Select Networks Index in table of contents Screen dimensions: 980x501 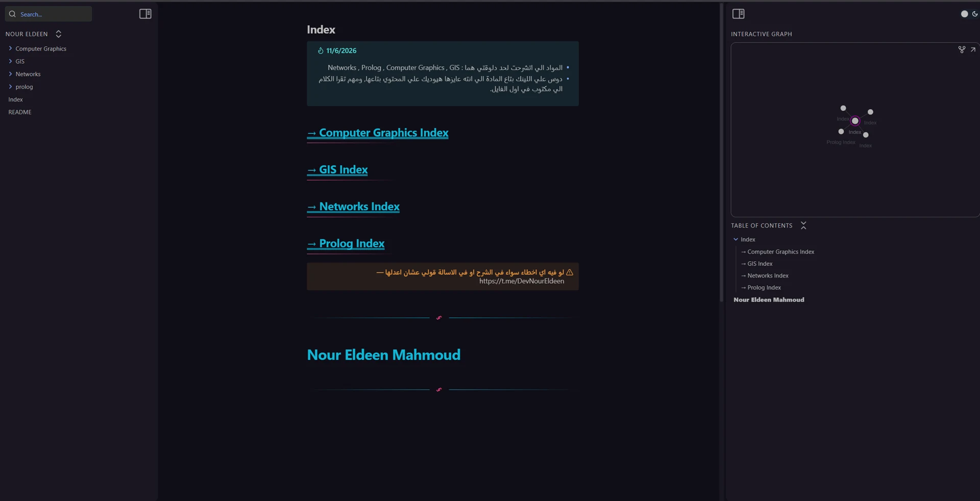tap(765, 275)
